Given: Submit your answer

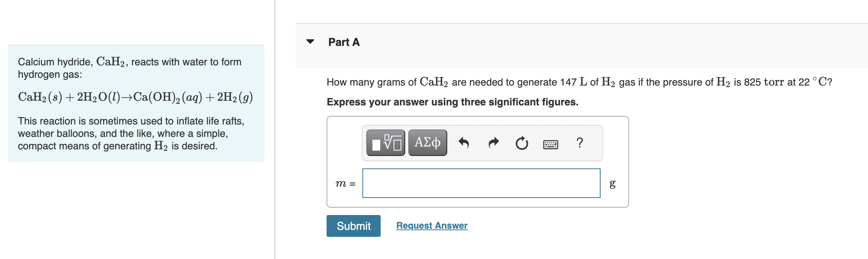Looking at the screenshot, I should click(x=353, y=226).
